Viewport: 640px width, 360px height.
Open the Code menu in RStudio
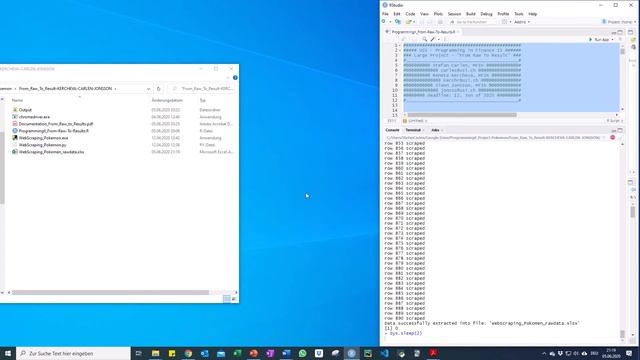410,14
